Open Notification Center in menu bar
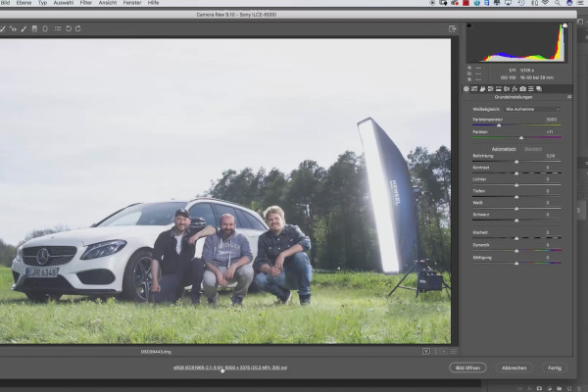 click(x=580, y=3)
